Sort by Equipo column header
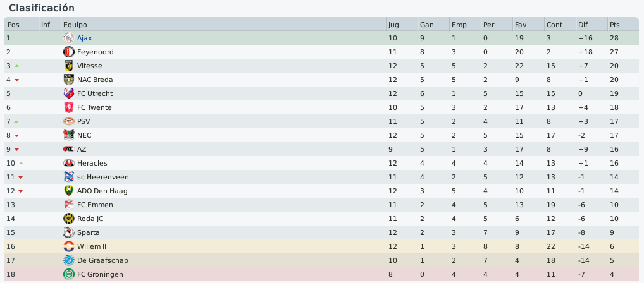The image size is (644, 283). 223,25
